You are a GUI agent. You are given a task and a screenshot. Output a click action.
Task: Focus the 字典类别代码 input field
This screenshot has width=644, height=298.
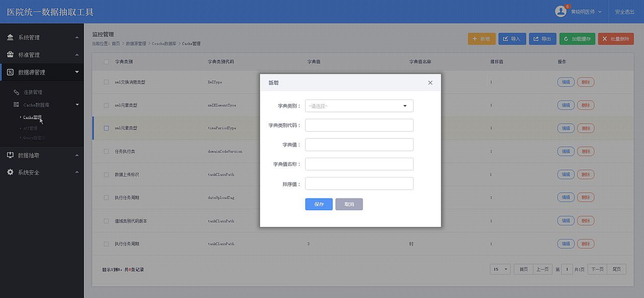(359, 125)
